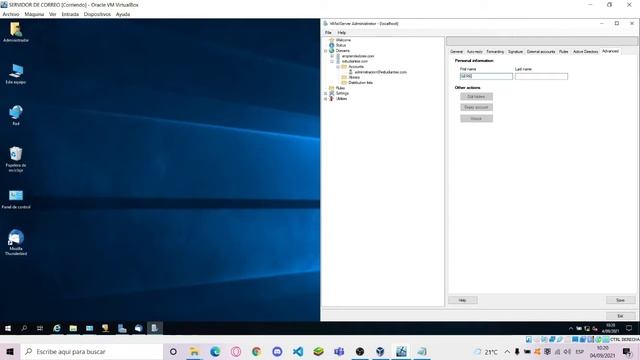This screenshot has height=360, width=640.
Task: Select the estudiantes.com domain node
Action: click(x=355, y=61)
